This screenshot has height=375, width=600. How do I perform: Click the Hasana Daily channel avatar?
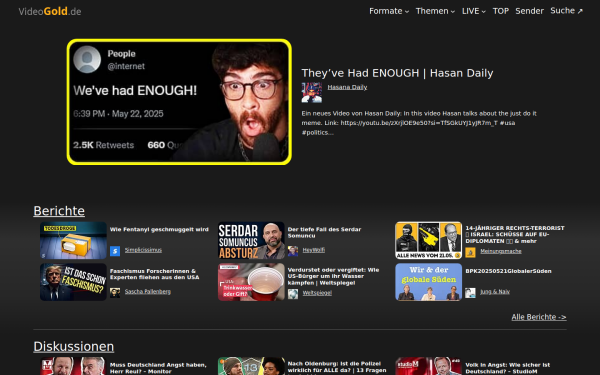(311, 93)
